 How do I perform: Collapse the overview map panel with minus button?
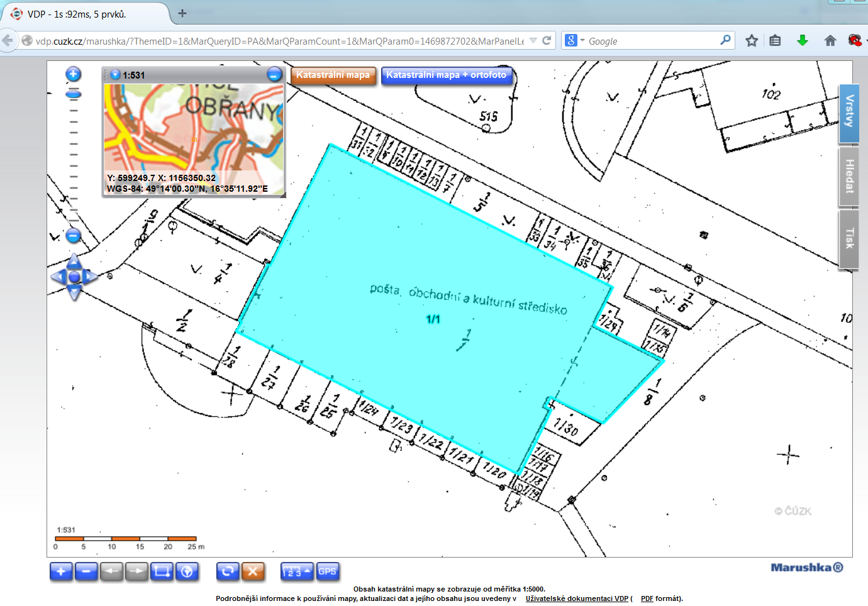pos(274,74)
